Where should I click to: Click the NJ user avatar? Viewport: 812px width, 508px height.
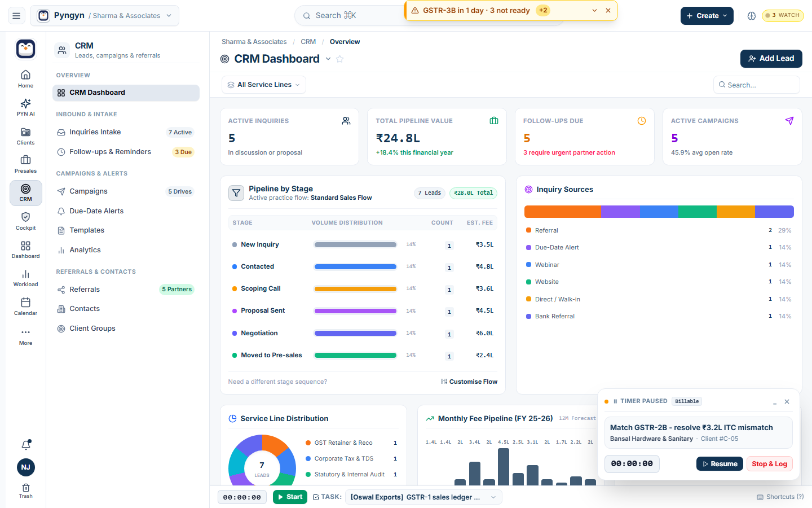click(26, 467)
